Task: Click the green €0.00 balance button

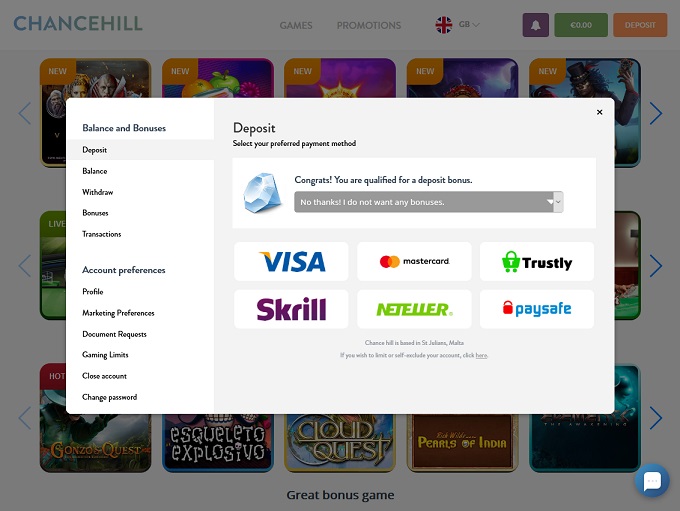Action: coord(581,25)
